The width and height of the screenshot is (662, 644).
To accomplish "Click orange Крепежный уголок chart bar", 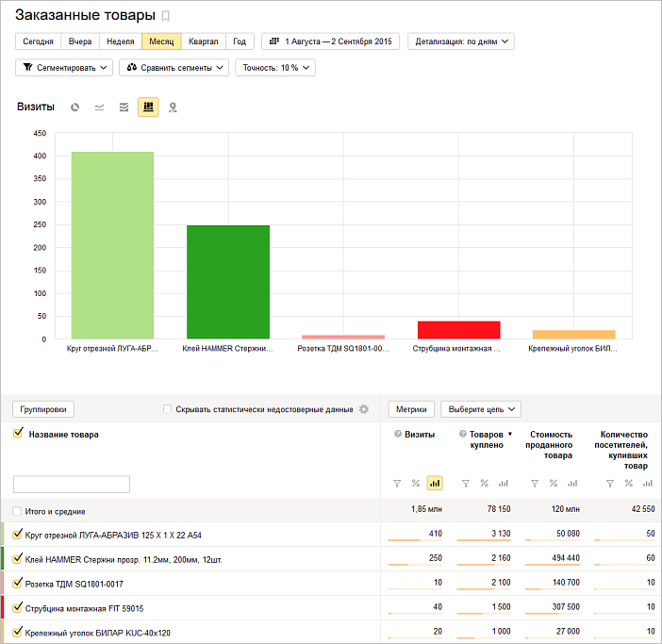I will (x=573, y=334).
